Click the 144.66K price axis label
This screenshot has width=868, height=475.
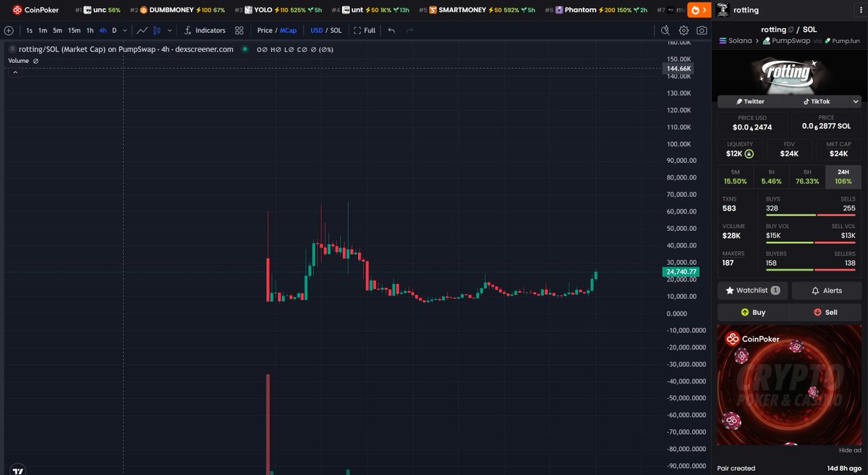coord(679,68)
